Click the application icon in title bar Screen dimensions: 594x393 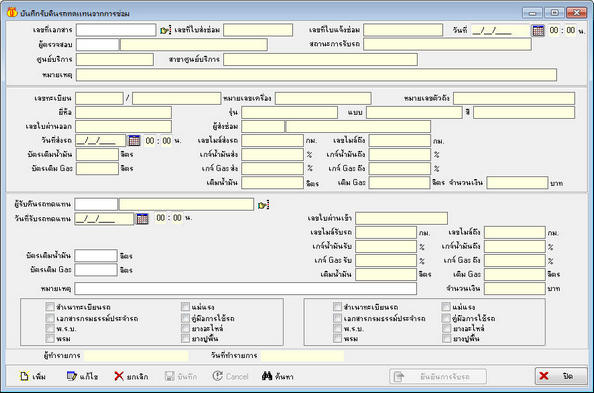[12, 13]
